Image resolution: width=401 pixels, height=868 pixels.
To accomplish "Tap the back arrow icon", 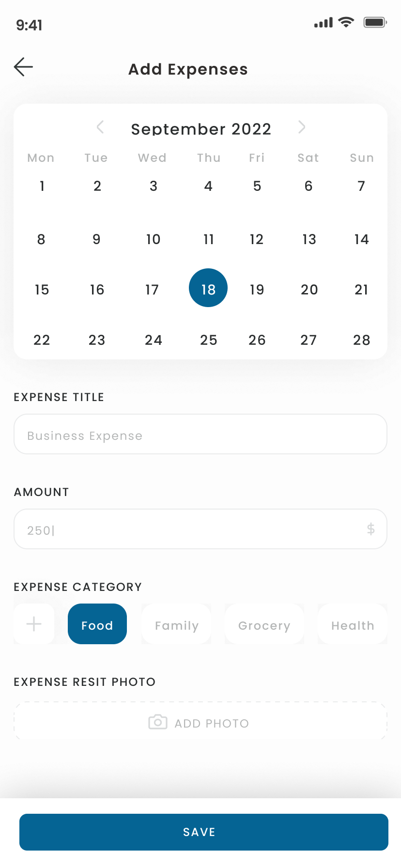I will pyautogui.click(x=23, y=67).
